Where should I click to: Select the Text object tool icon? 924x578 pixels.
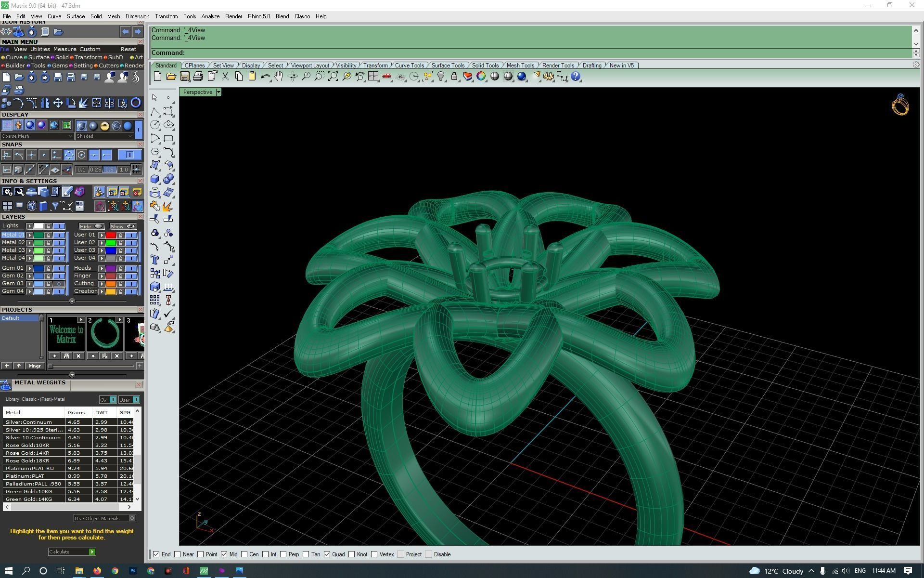155,260
